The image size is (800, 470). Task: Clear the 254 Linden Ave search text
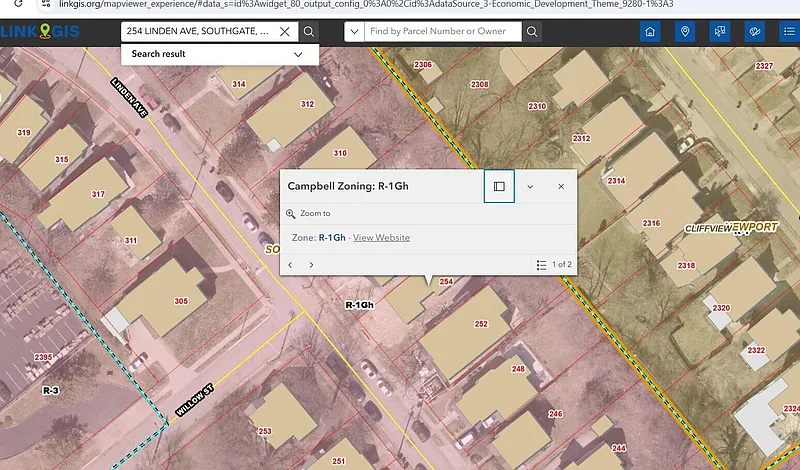pyautogui.click(x=285, y=32)
